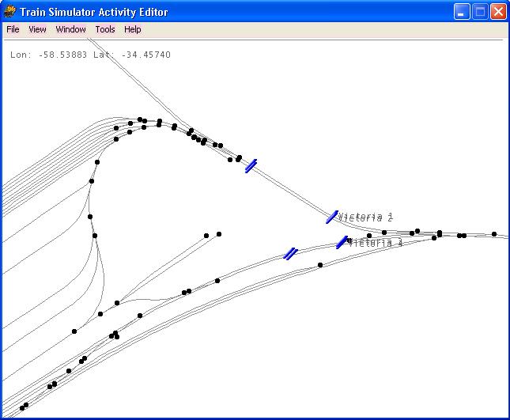Click the lower Victoria station label
510x420 pixels.
click(376, 243)
